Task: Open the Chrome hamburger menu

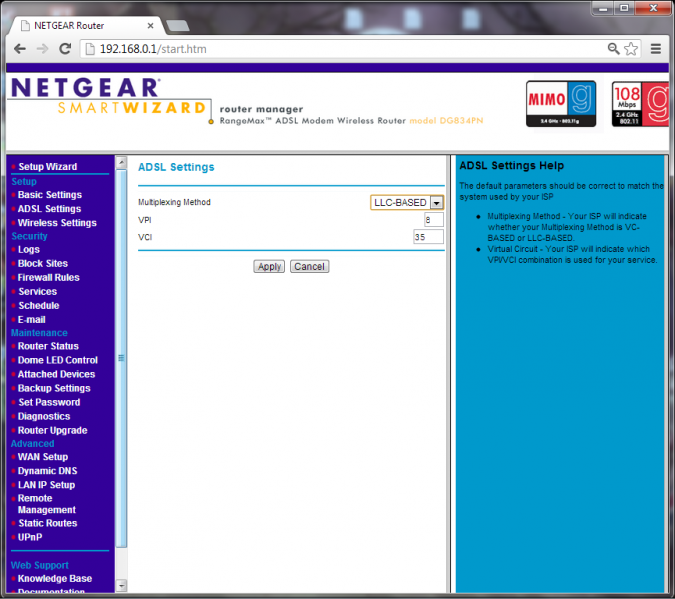Action: pyautogui.click(x=656, y=49)
